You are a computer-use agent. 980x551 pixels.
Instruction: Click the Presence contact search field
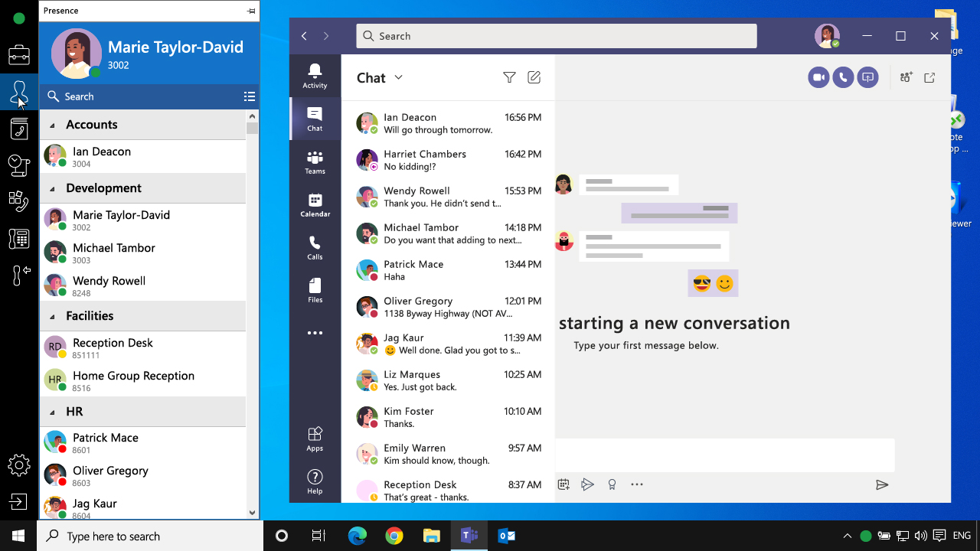142,96
